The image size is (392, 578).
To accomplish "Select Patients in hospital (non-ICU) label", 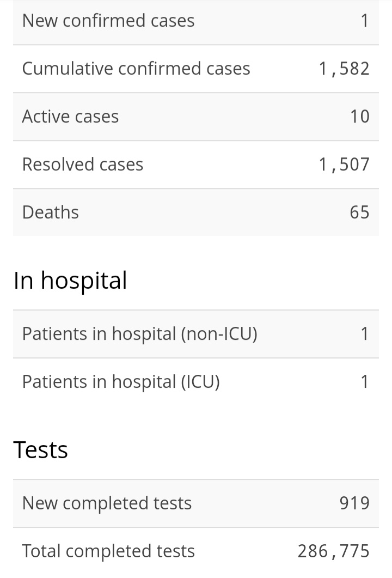I will click(139, 334).
